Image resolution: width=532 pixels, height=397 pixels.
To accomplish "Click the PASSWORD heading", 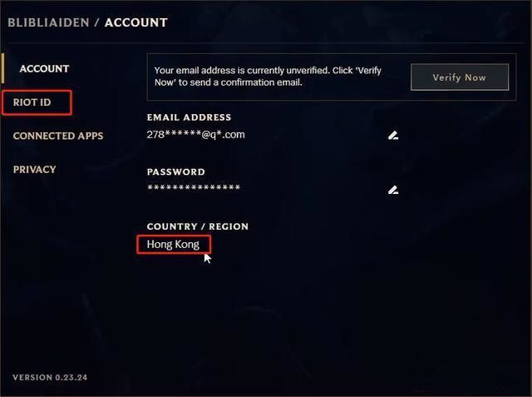I will (175, 171).
